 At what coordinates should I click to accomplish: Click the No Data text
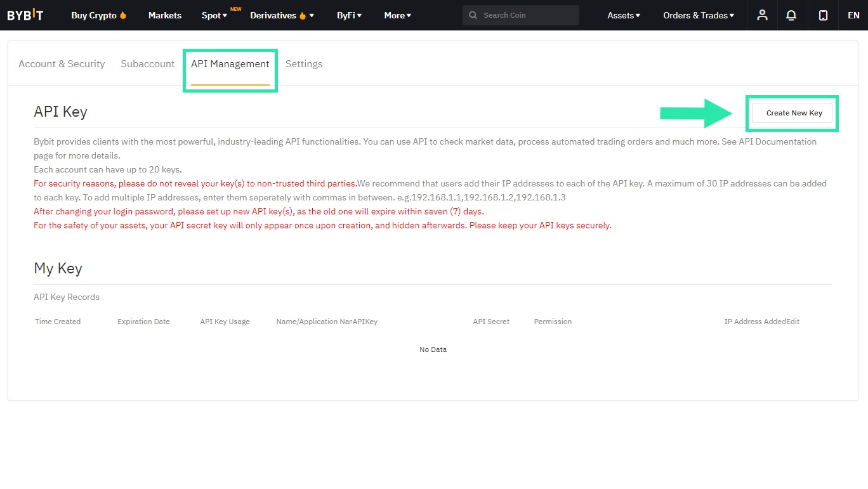(x=433, y=349)
